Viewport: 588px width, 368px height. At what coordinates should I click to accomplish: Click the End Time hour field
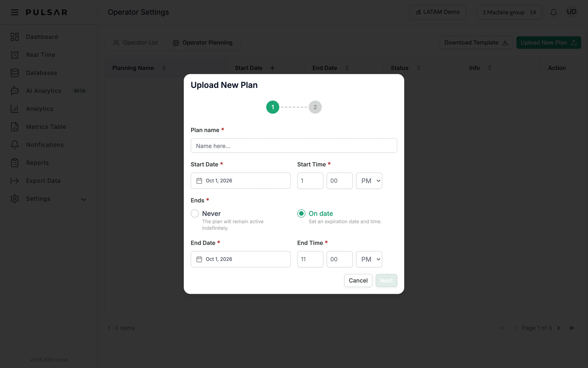coord(310,259)
